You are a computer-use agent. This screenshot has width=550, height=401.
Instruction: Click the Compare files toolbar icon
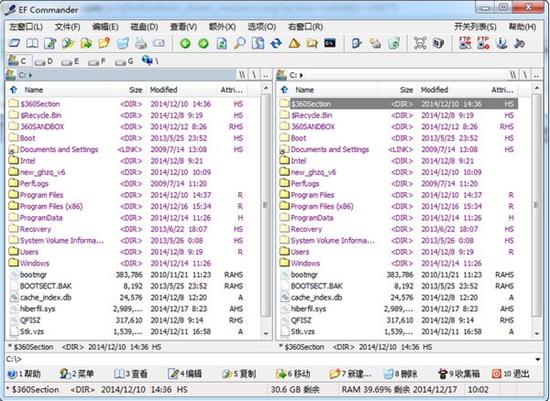pyautogui.click(x=258, y=43)
